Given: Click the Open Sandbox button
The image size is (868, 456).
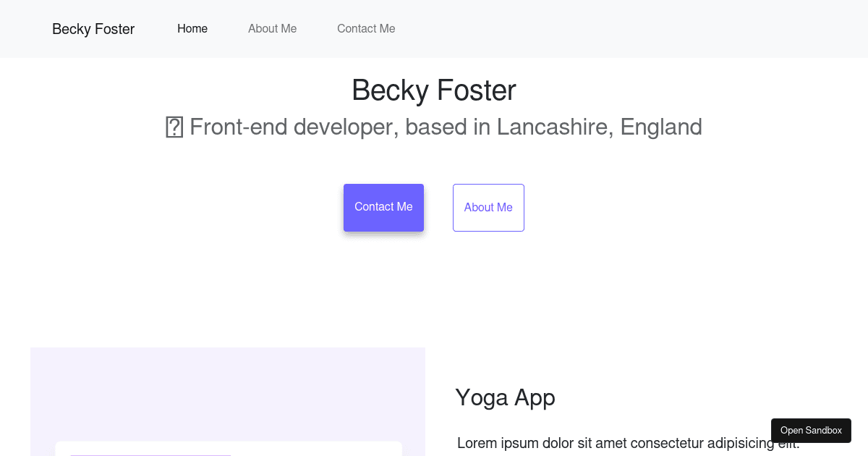Looking at the screenshot, I should (811, 430).
